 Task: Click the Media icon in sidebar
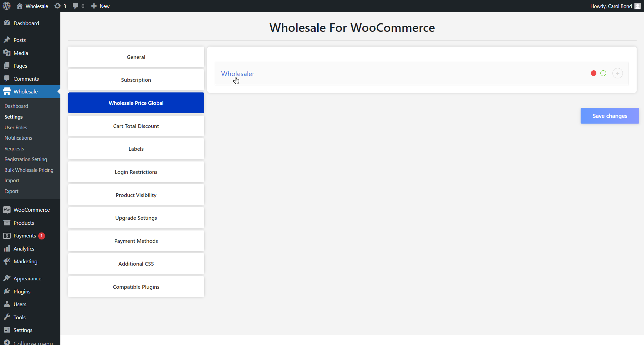click(7, 53)
